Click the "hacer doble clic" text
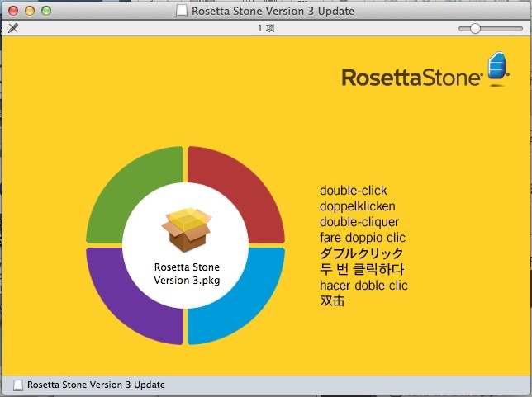Viewport: 532px width, 397px height. [363, 286]
